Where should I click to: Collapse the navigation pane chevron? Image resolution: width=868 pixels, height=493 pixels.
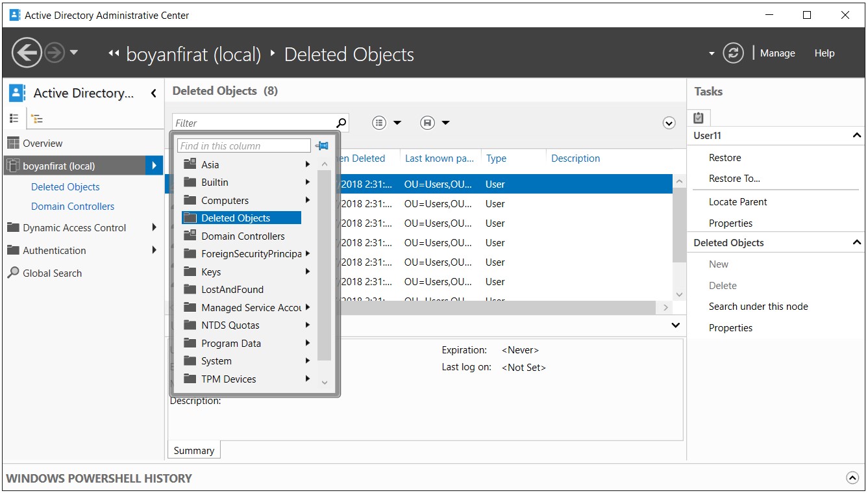154,94
